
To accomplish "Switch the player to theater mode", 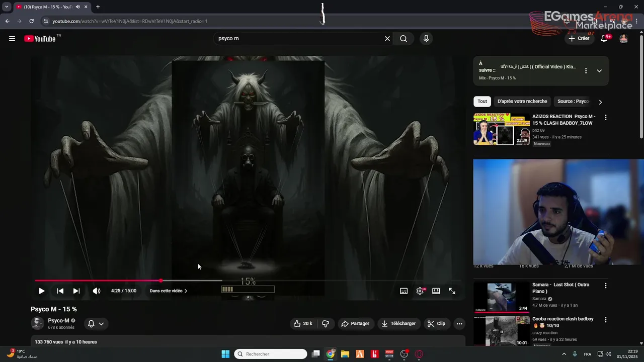I will (x=436, y=291).
